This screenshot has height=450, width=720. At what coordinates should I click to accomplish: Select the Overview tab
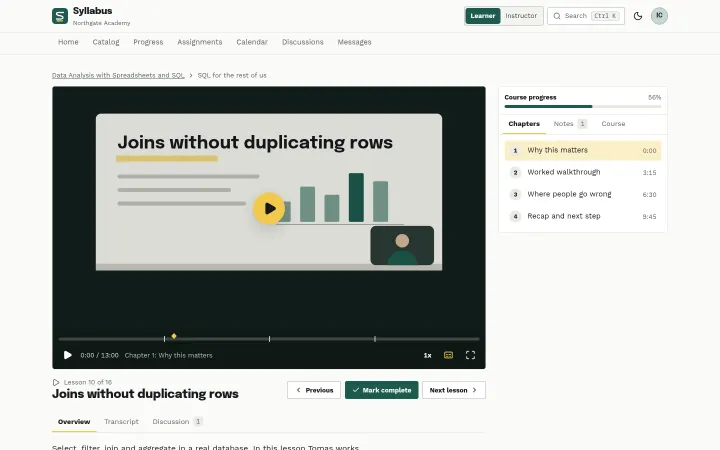(x=74, y=422)
